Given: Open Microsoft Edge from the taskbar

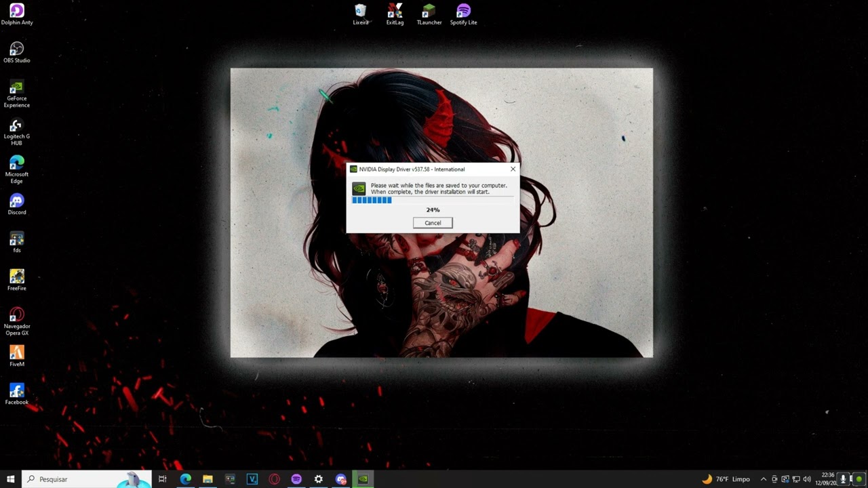Looking at the screenshot, I should (185, 479).
